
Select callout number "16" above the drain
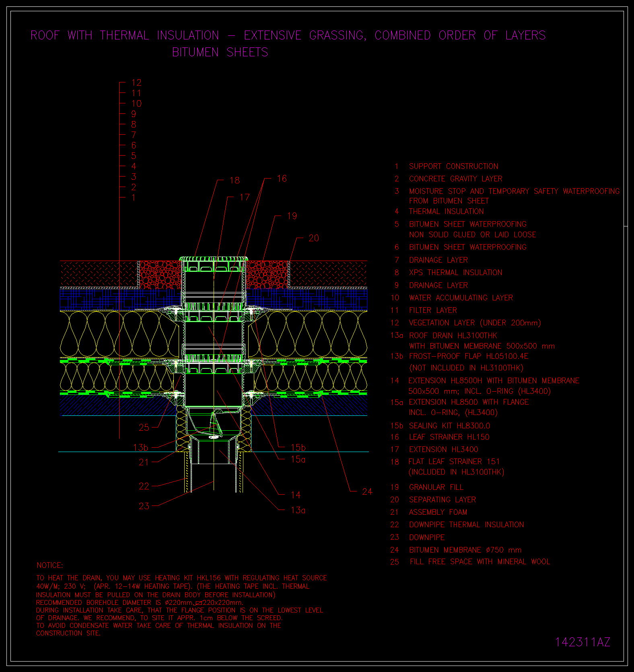tap(282, 179)
